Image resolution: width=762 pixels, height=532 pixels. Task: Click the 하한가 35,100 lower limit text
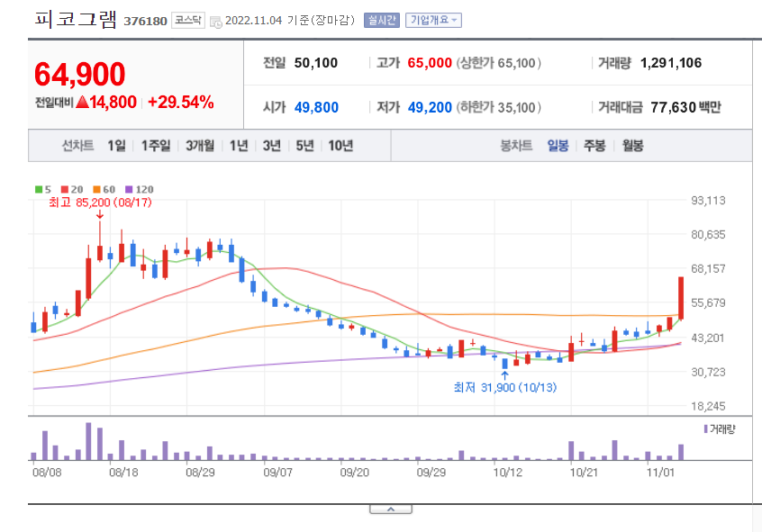pos(498,107)
